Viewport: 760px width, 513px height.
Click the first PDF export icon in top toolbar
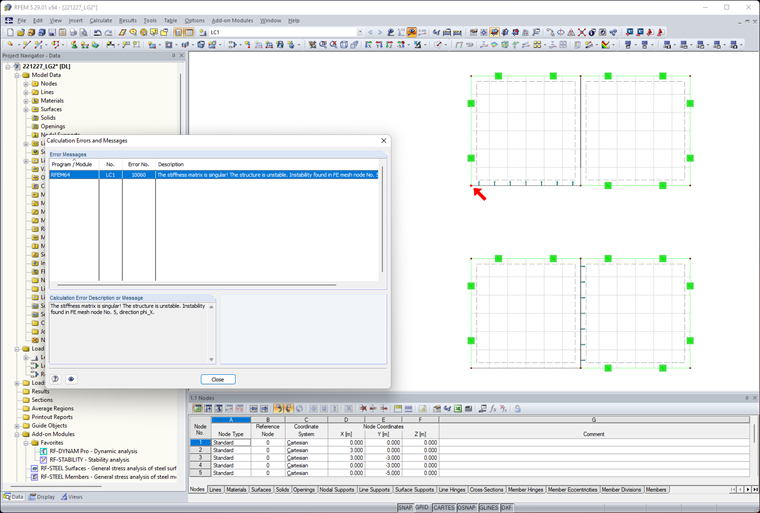coord(650,32)
